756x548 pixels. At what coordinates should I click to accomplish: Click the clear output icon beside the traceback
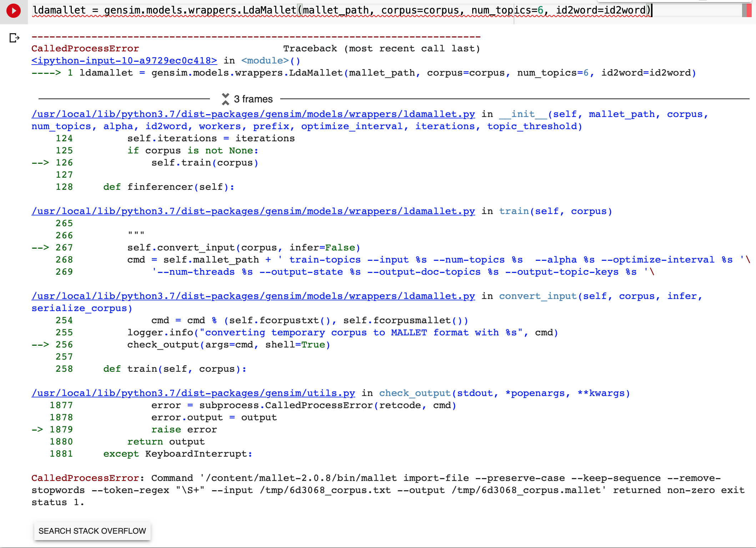tap(14, 38)
